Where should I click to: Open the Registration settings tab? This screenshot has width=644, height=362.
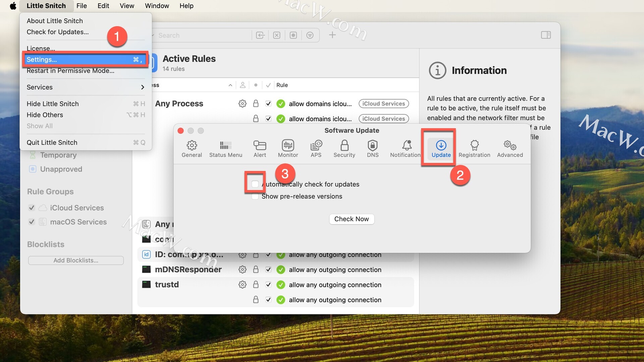[474, 148]
